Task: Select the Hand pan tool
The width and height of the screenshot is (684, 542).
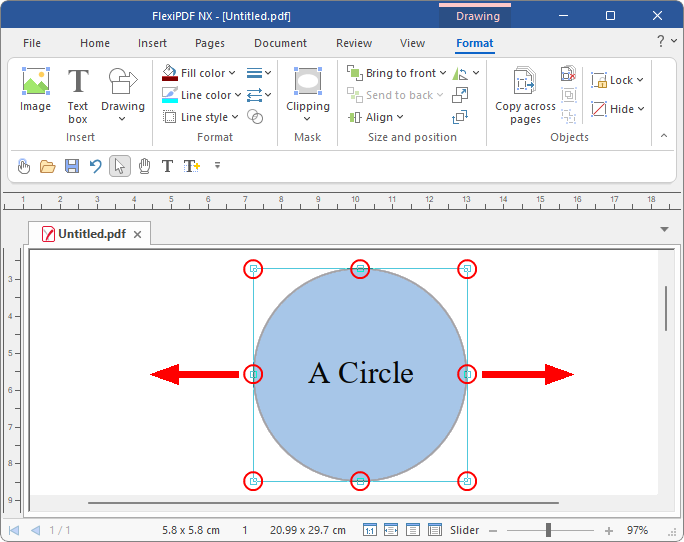Action: coord(144,166)
